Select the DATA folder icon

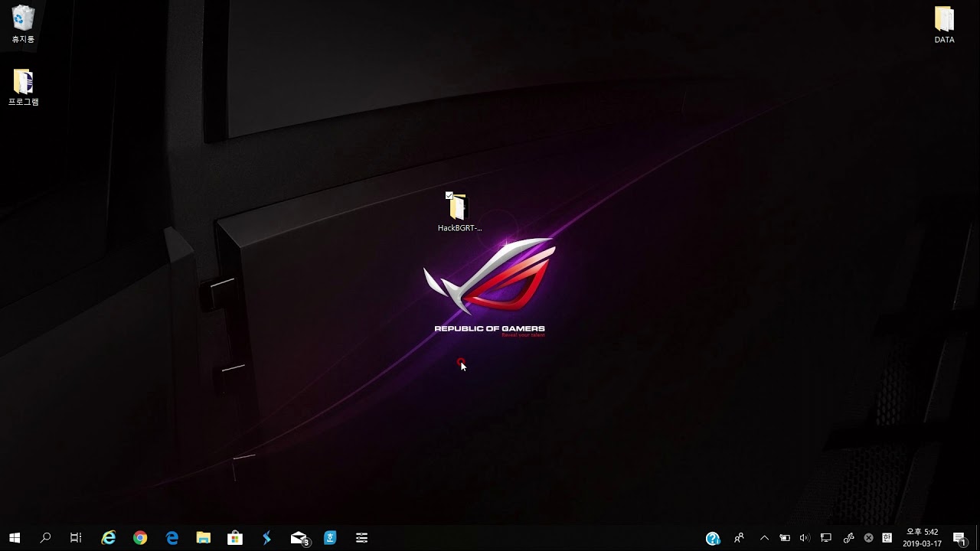point(944,18)
